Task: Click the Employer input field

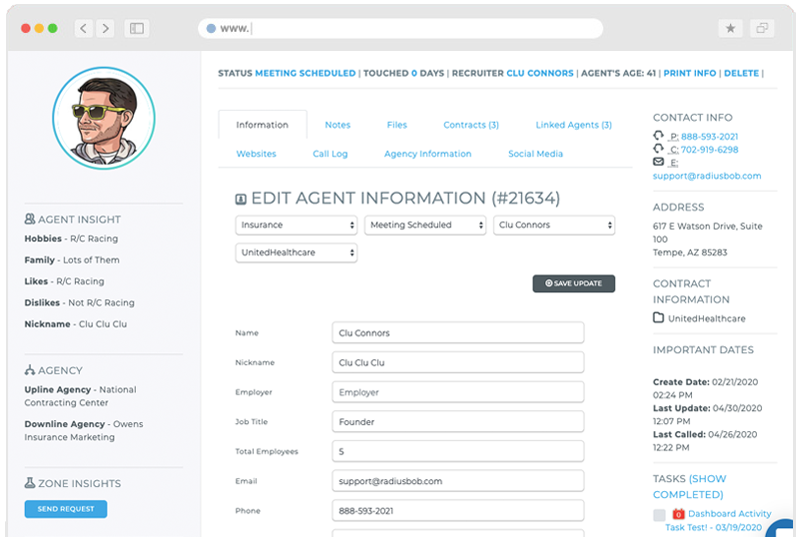Action: coord(458,392)
